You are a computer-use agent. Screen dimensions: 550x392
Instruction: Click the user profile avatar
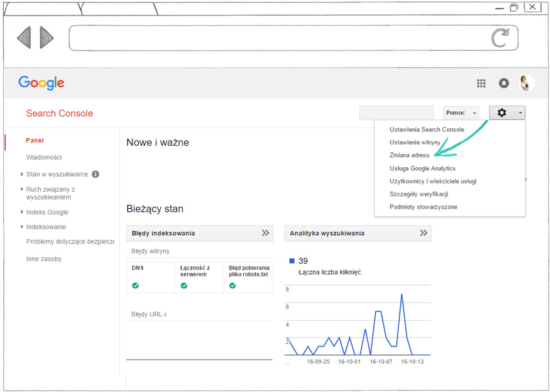pyautogui.click(x=527, y=84)
